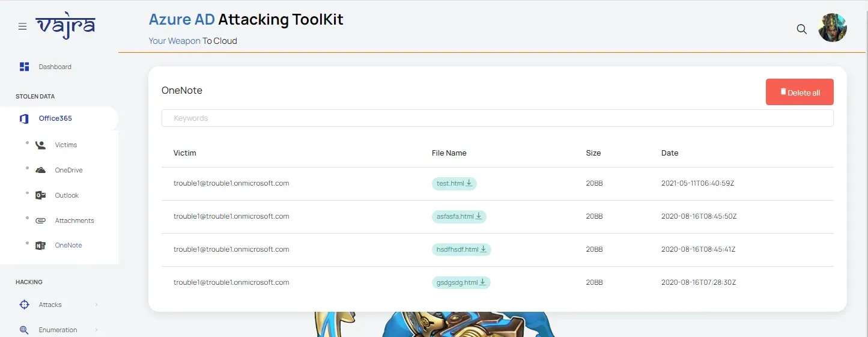Screen dimensions: 868x337
Task: Click the Office365 logo icon
Action: tap(24, 118)
